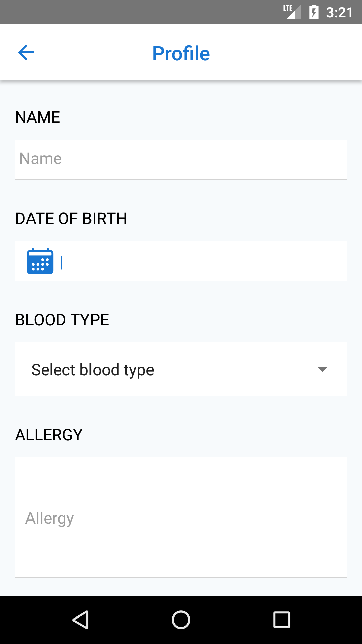This screenshot has height=644, width=362.
Task: Tap the 3:21 clock in status bar
Action: click(339, 13)
